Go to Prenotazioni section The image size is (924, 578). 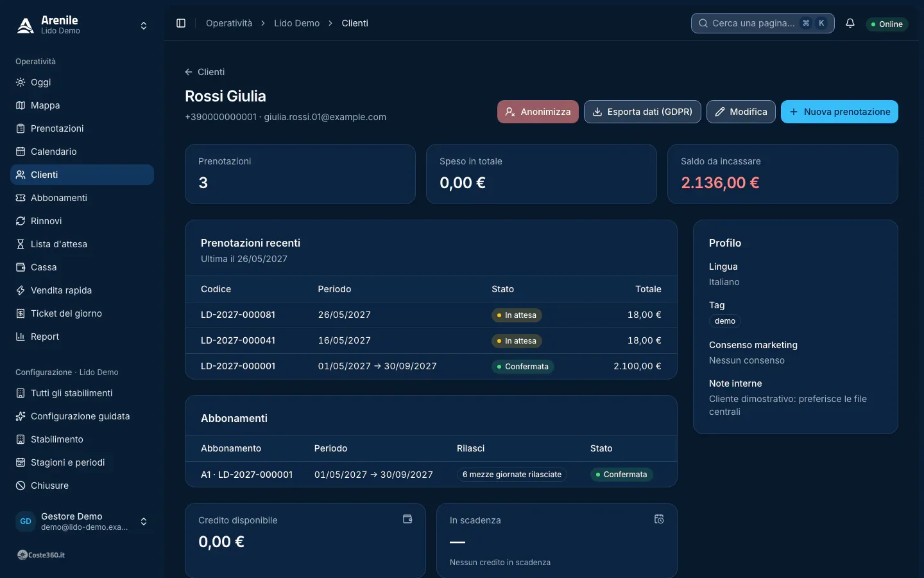tap(82, 128)
